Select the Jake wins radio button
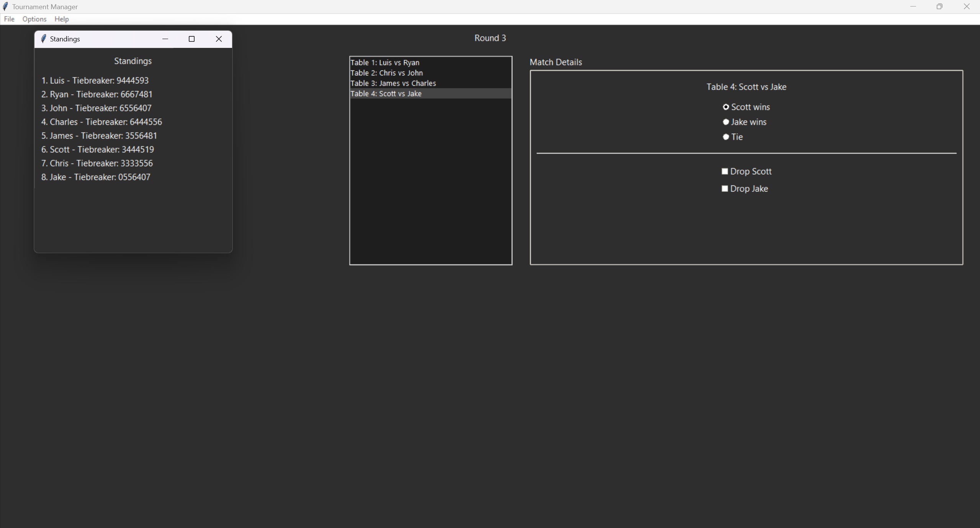980x528 pixels. 744,122
